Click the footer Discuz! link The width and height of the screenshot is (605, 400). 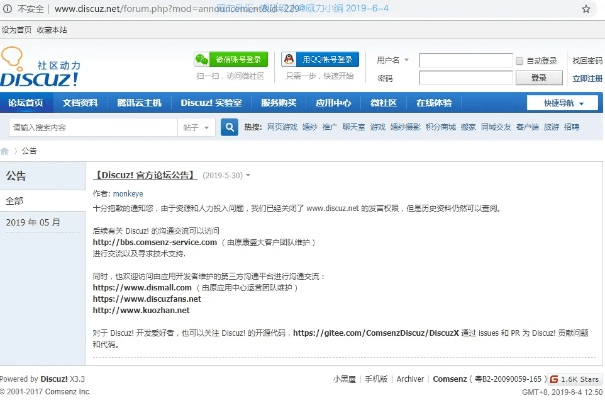54,379
